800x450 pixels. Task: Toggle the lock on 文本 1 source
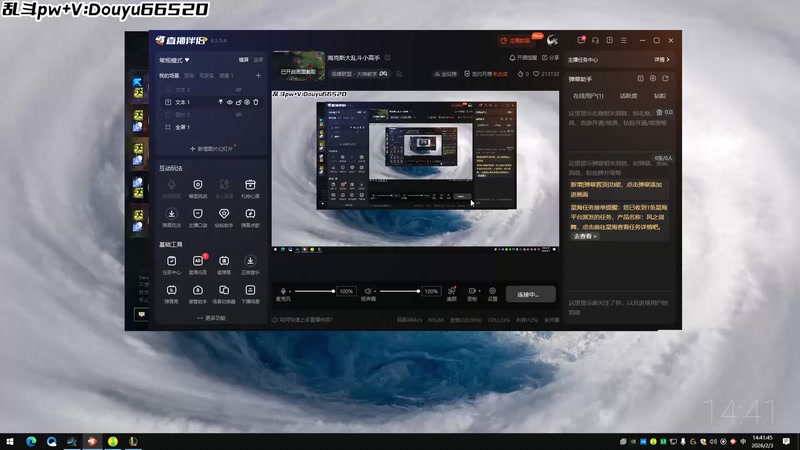point(238,102)
